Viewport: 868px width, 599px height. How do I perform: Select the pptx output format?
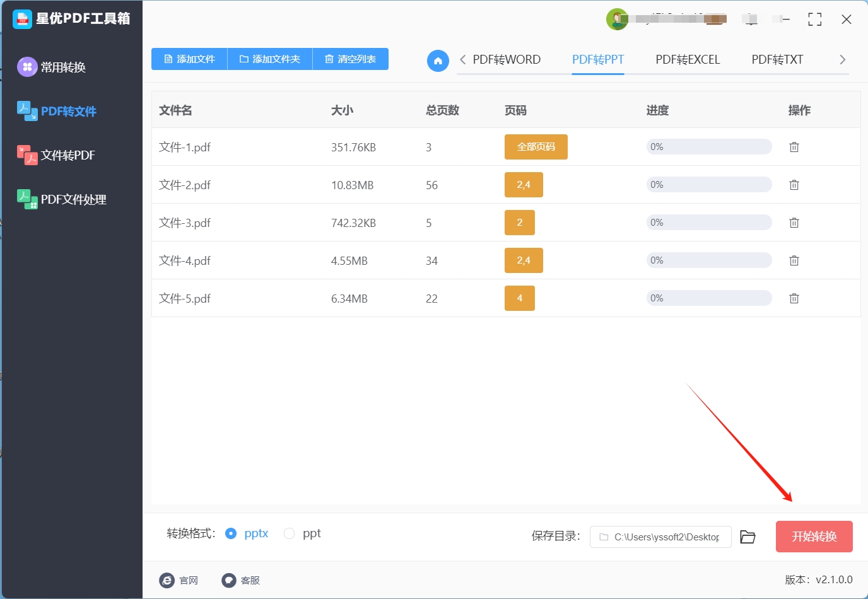click(x=247, y=533)
